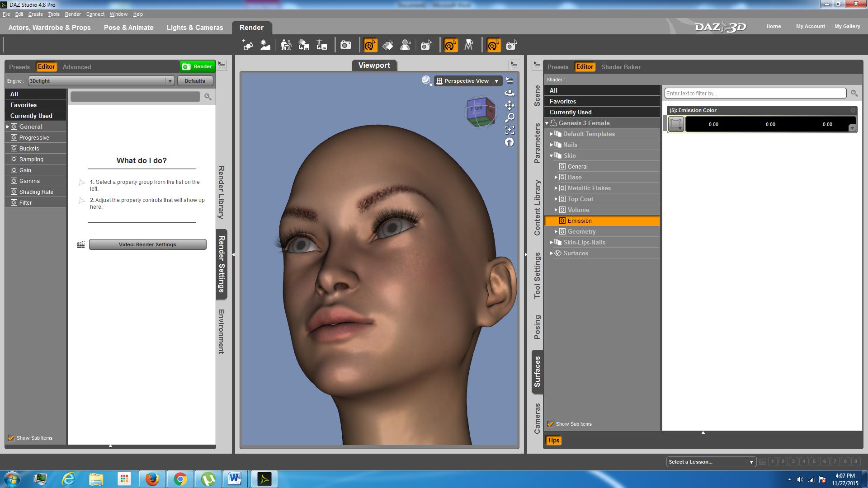Open the Create menu
The width and height of the screenshot is (868, 488).
click(x=35, y=14)
